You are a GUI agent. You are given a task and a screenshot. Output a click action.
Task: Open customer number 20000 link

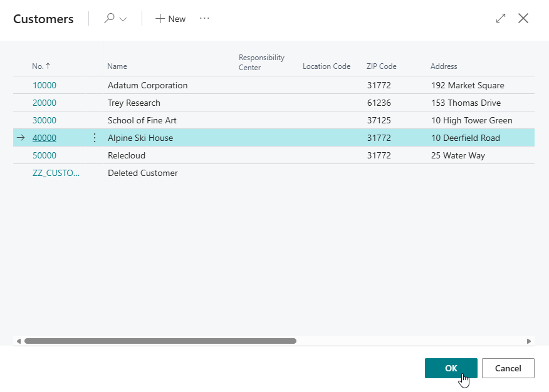44,103
